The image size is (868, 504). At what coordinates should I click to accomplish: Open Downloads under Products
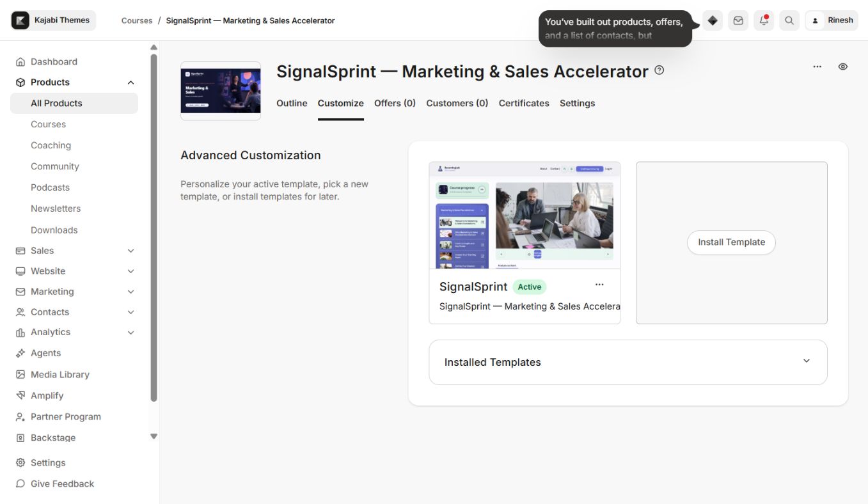tap(54, 230)
